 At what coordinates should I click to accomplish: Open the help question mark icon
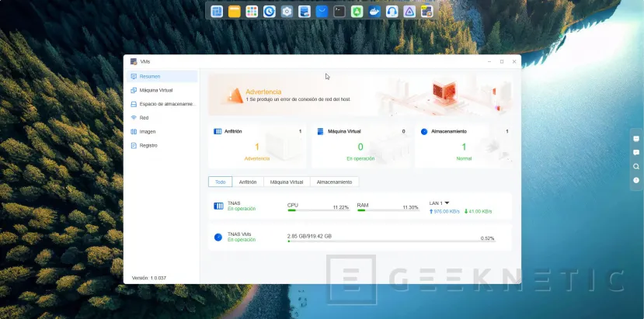(x=635, y=180)
